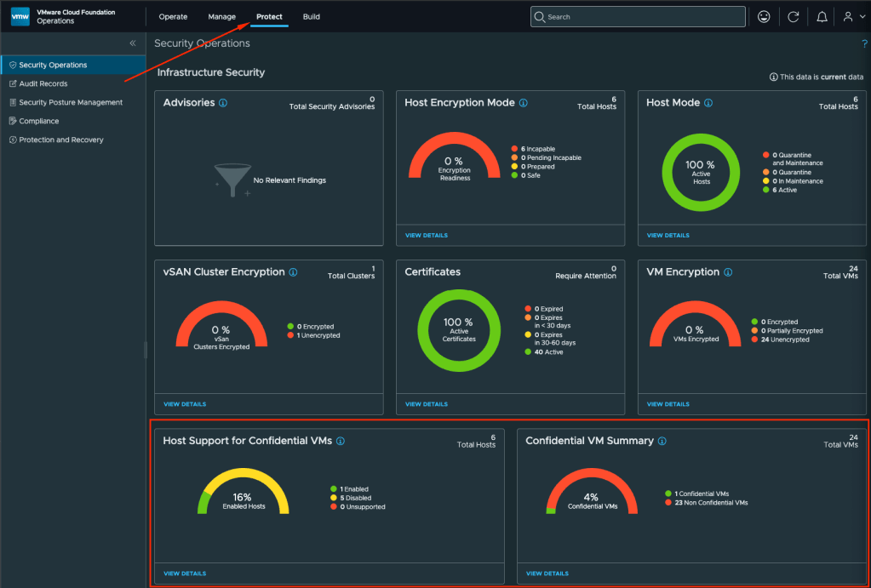
Task: Click the VM Encryption 0% gauge
Action: [x=695, y=325]
